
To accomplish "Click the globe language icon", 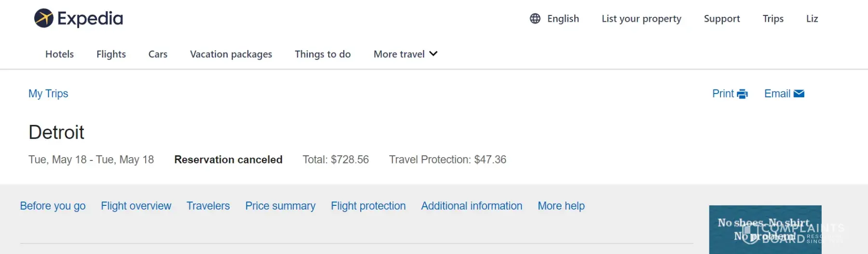I will click(x=535, y=19).
